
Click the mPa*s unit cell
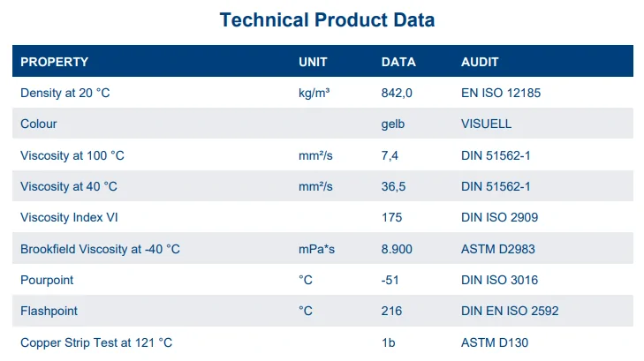(316, 249)
